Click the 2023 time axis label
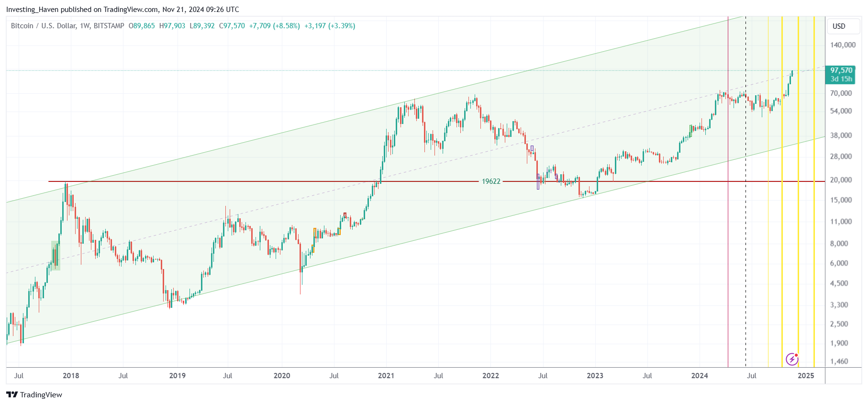The image size is (868, 405). (595, 376)
